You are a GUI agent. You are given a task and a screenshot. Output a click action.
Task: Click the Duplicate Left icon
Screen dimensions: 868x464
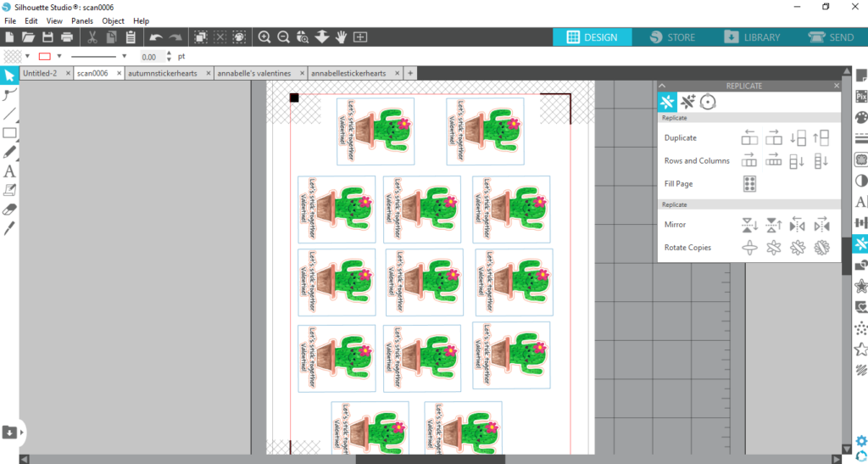[x=749, y=137]
